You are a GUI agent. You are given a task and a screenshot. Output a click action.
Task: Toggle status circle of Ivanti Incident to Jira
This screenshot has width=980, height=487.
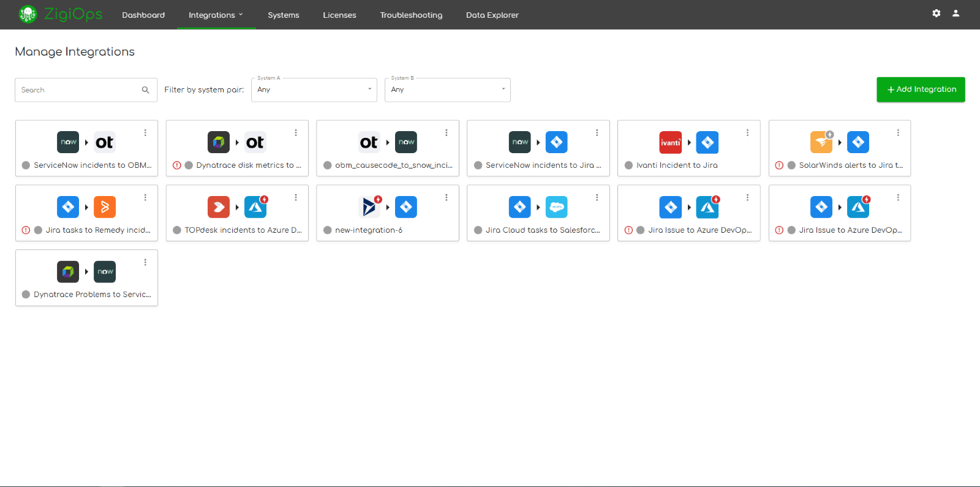coord(628,165)
